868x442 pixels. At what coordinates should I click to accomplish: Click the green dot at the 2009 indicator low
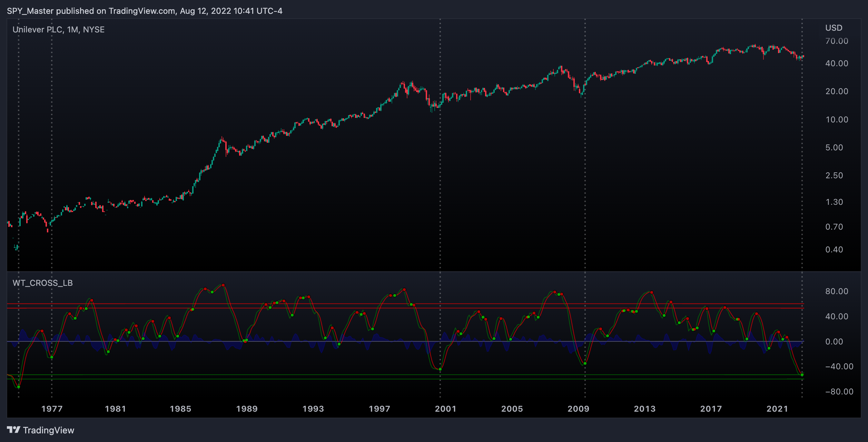[x=585, y=363]
